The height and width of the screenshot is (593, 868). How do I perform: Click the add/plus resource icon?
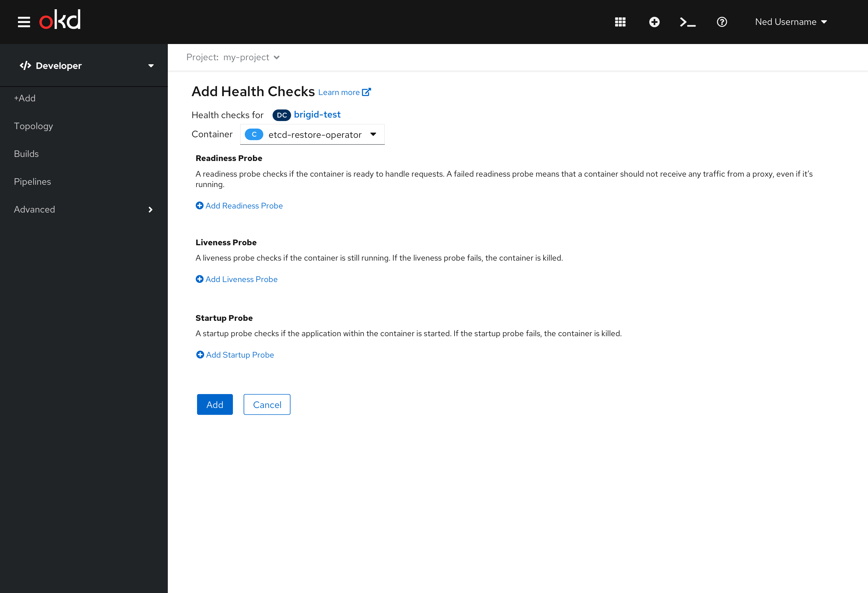point(654,22)
